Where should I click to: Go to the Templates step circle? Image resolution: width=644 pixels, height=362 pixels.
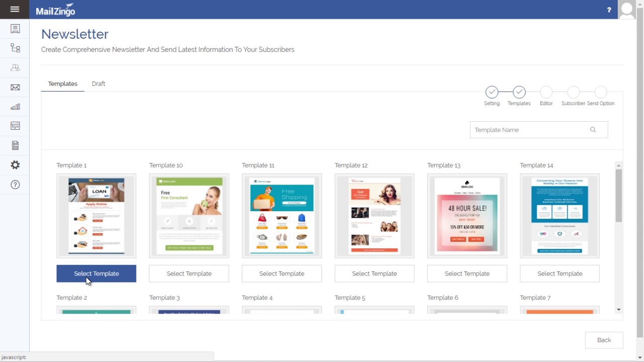click(519, 92)
